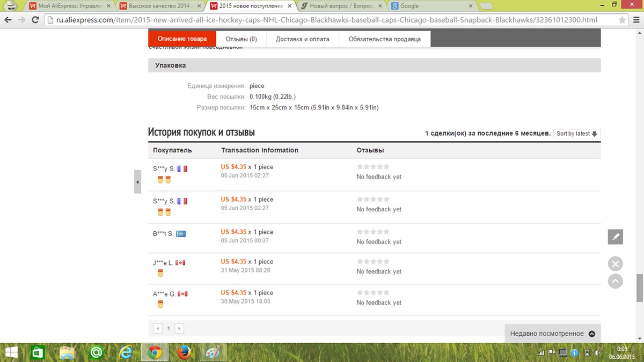Click the back-to-top arrow icon
The height and width of the screenshot is (362, 644).
click(x=616, y=281)
